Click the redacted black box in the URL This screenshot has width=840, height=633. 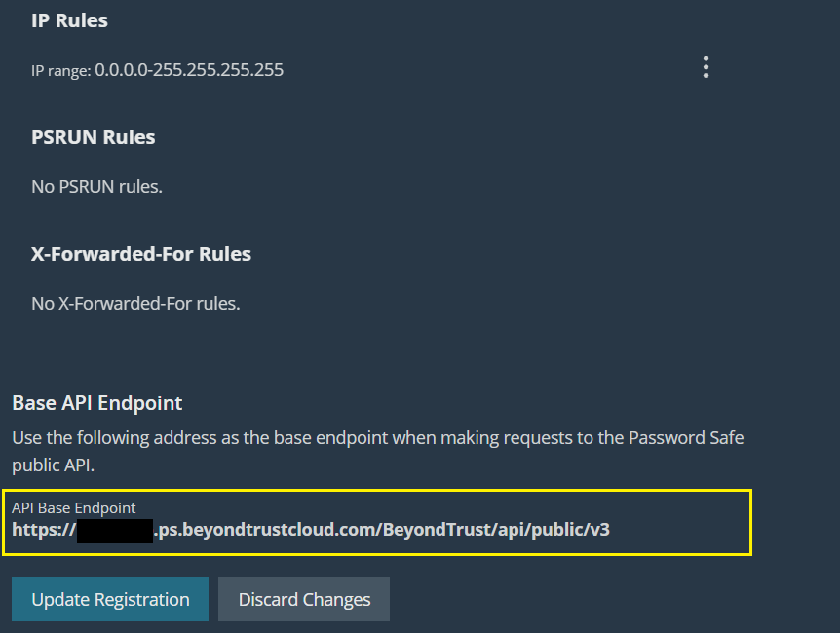tap(115, 531)
